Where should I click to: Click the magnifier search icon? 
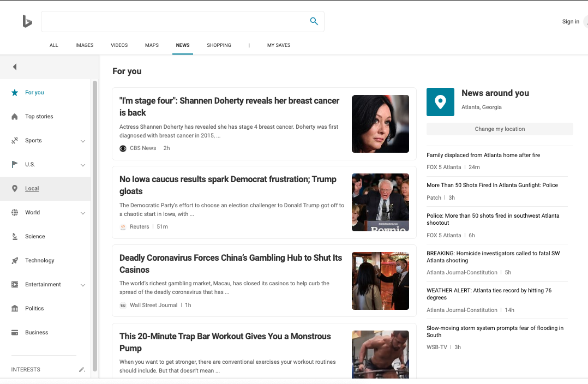pos(314,21)
